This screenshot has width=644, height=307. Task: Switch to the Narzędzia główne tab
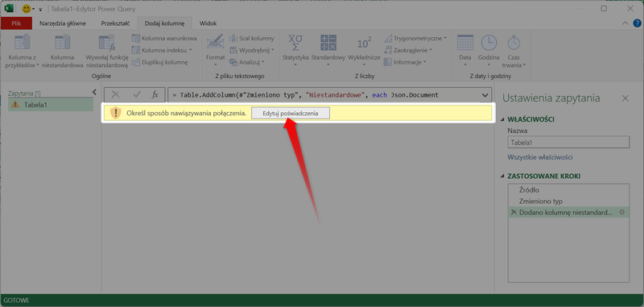[x=63, y=23]
